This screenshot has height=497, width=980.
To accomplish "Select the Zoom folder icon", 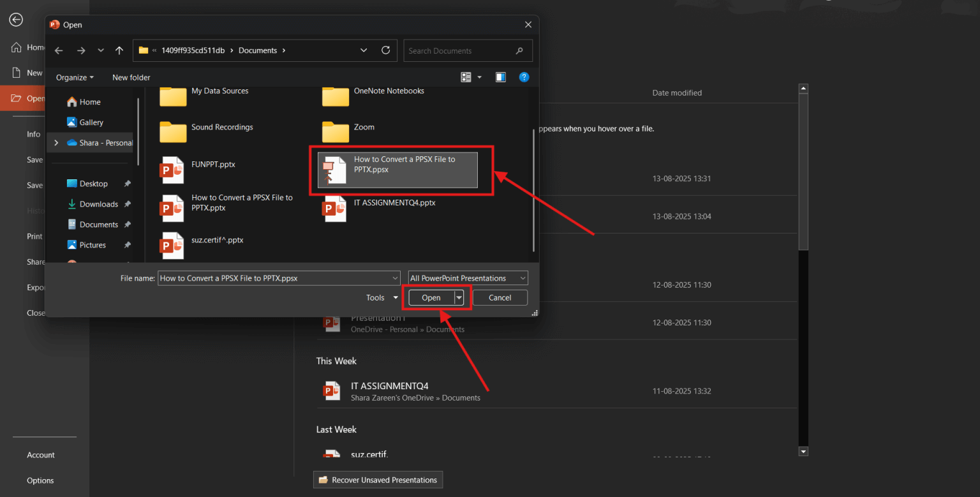I will pos(335,132).
